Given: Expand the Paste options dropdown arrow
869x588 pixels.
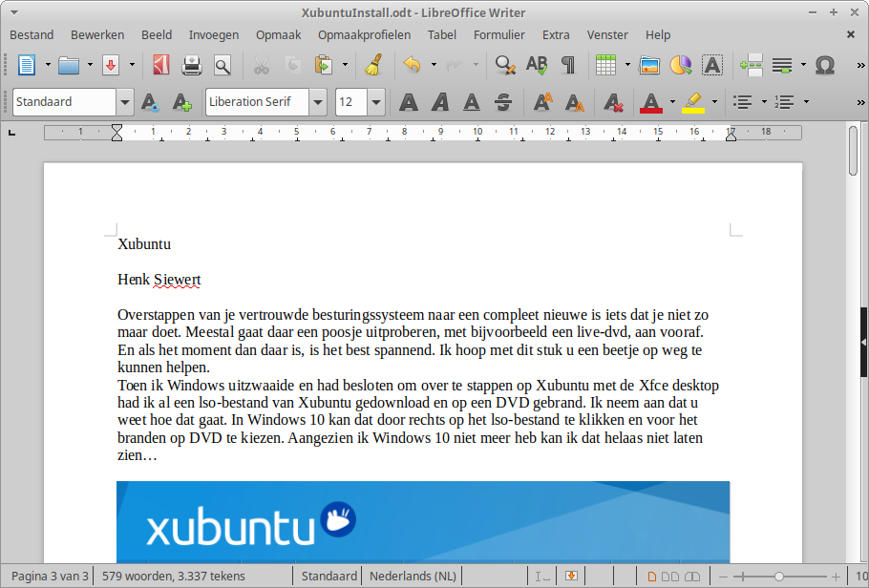Looking at the screenshot, I should (x=345, y=66).
